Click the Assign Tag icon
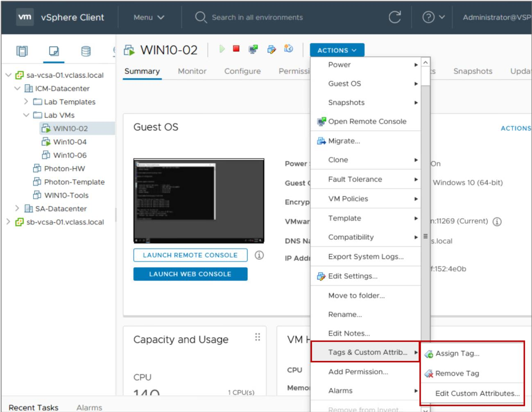 pyautogui.click(x=429, y=354)
